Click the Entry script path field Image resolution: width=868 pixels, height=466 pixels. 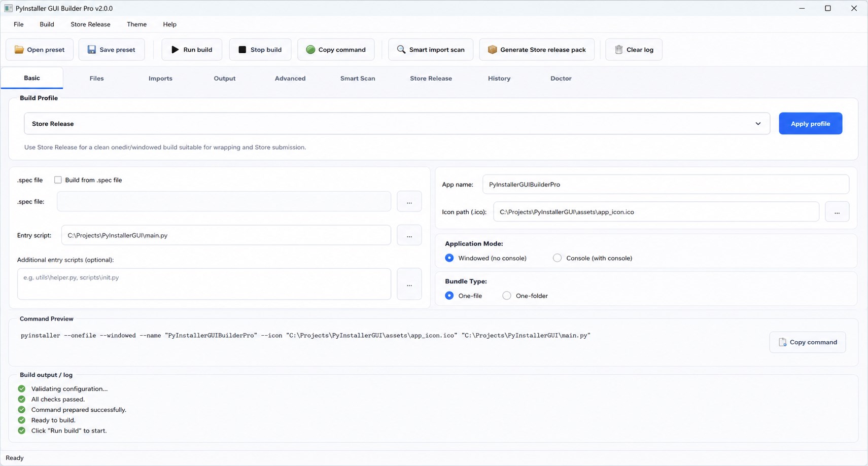pos(226,235)
